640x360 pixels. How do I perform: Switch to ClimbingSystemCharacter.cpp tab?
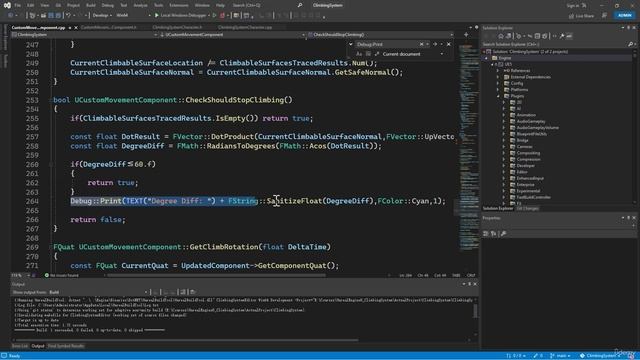point(245,27)
